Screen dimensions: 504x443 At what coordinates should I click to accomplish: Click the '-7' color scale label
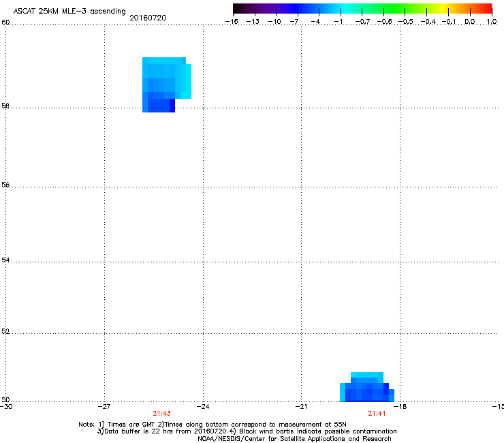click(x=294, y=22)
